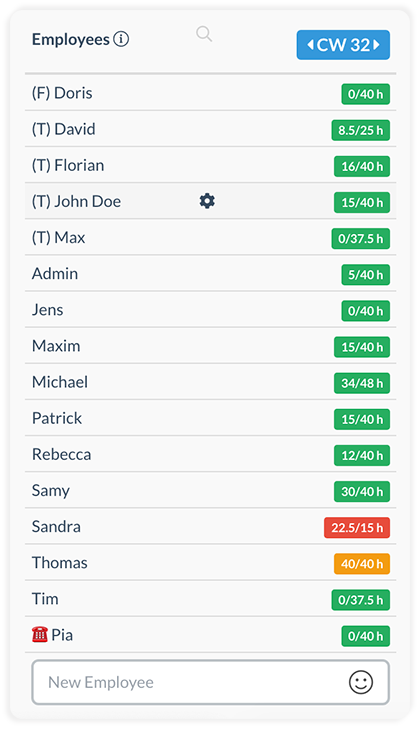Select employee (T) David
420x729 pixels.
point(210,129)
